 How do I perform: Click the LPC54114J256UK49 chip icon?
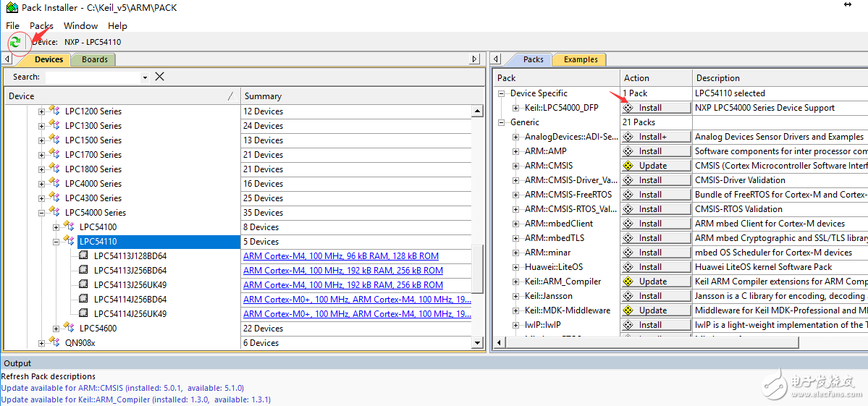tap(83, 314)
